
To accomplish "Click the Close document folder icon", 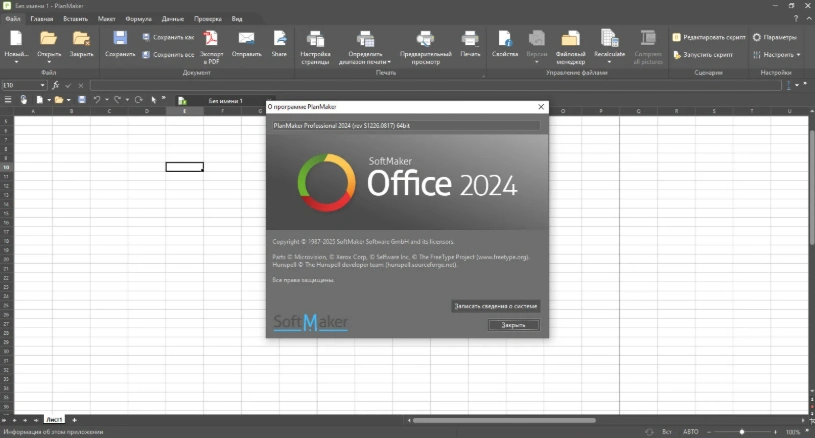I will (81, 38).
